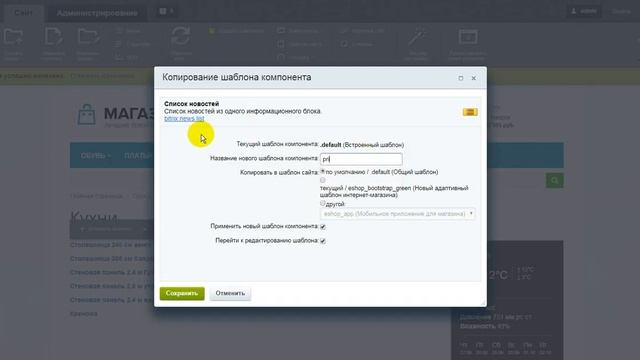Switch to the Администрирование tab in background

pos(97,13)
